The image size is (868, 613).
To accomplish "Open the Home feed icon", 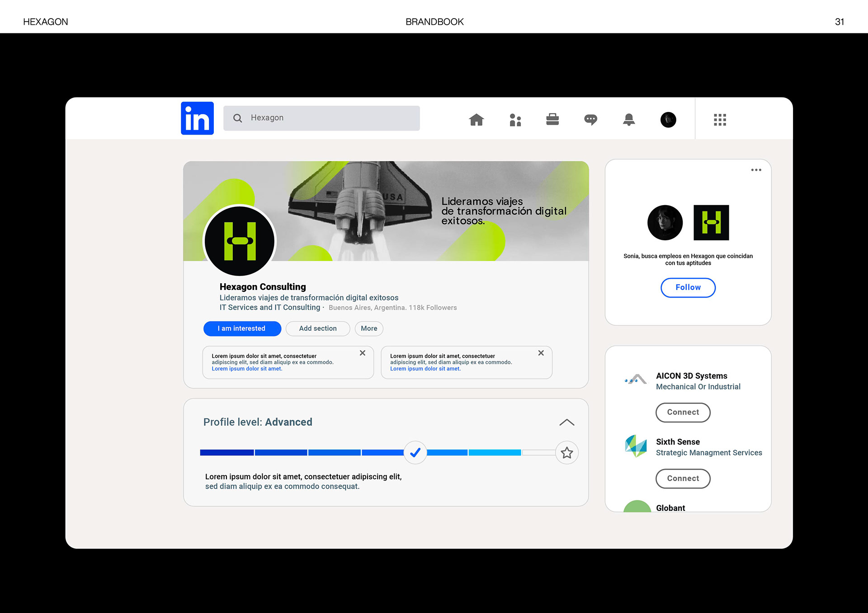I will point(476,120).
